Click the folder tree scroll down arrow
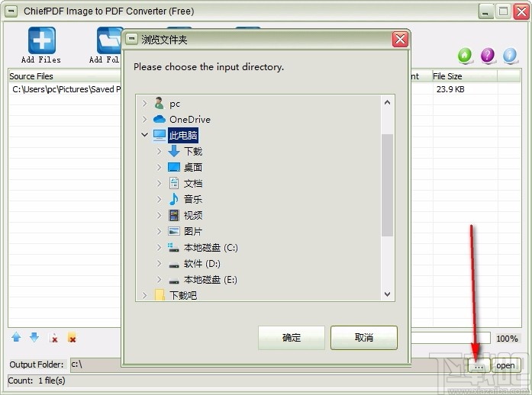 point(387,294)
